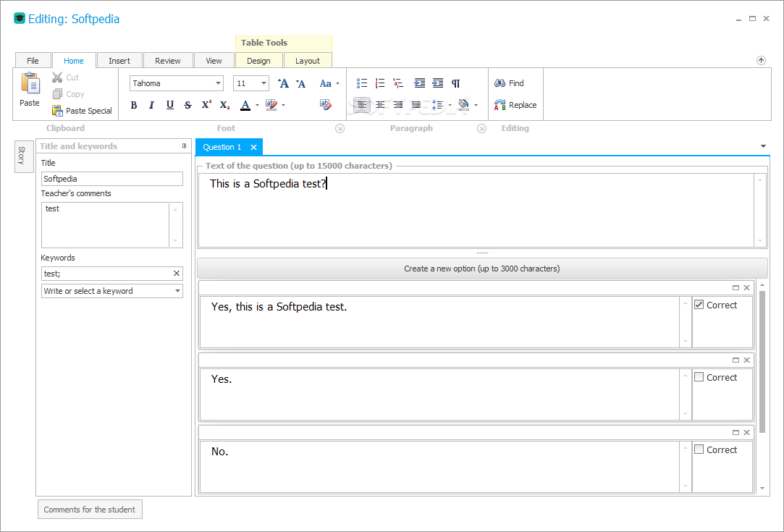784x532 pixels.
Task: Open shading paint bucket dropdown
Action: (x=475, y=105)
